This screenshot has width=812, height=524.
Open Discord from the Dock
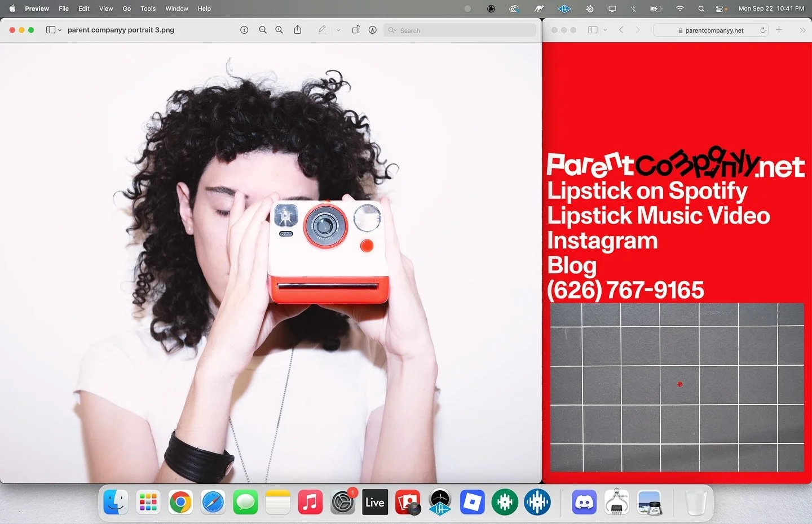click(584, 502)
